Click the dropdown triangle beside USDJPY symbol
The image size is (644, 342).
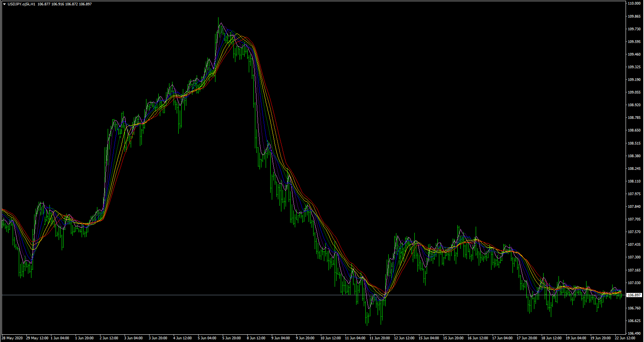pos(4,4)
